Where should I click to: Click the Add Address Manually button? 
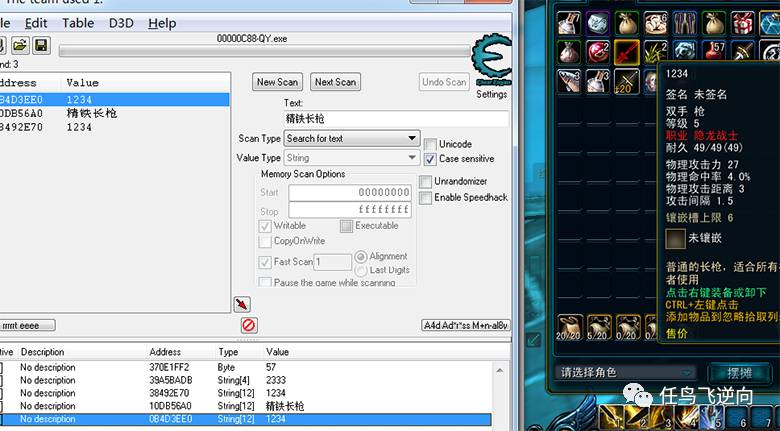click(466, 325)
